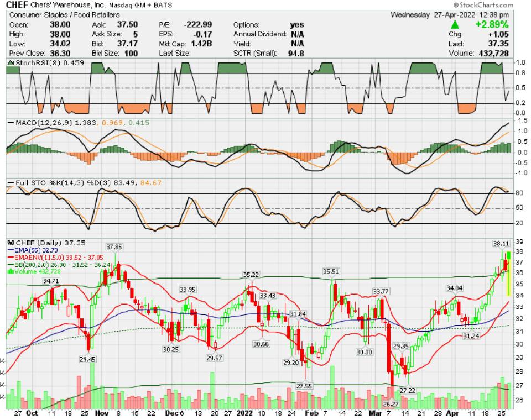Click the 35.22 price peak label
The width and height of the screenshot is (531, 420).
(251, 275)
